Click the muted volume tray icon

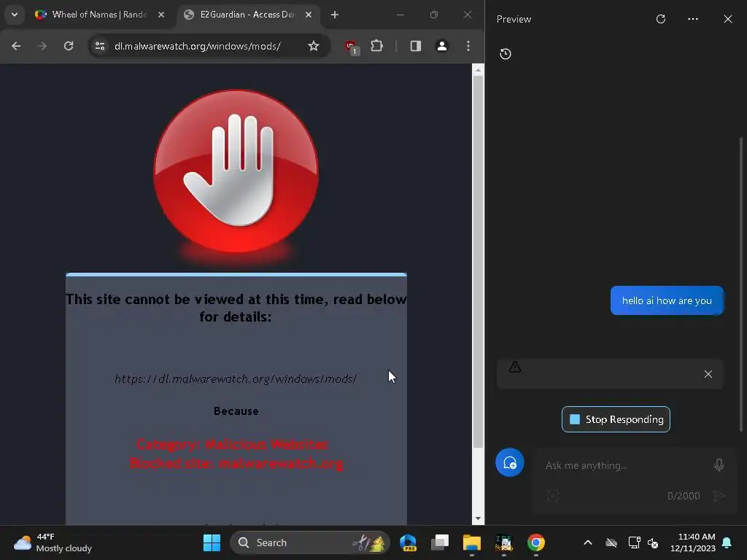coord(653,542)
